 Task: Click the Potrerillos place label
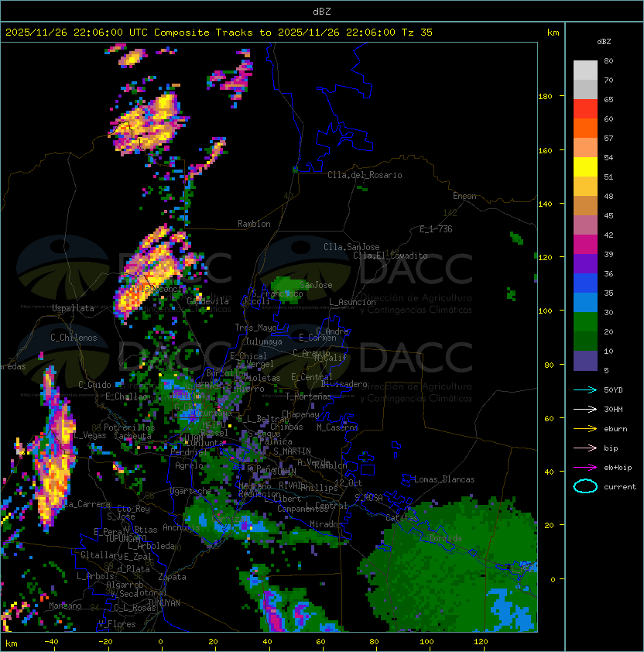[129, 427]
